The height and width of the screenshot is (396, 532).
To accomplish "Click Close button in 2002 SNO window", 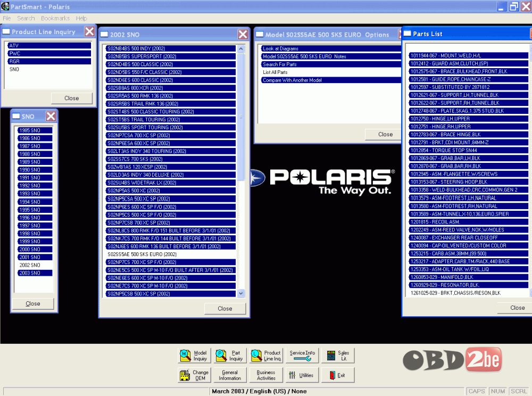I will [225, 309].
